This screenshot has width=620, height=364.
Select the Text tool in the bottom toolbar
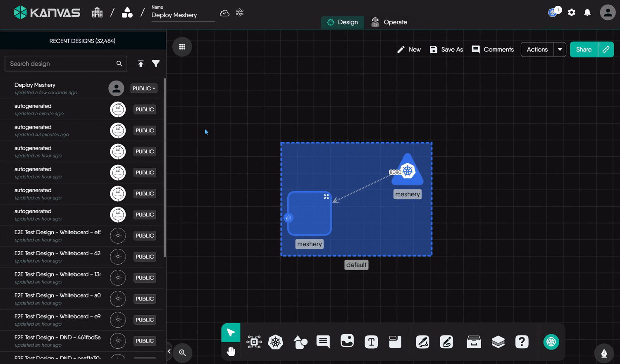(x=371, y=342)
